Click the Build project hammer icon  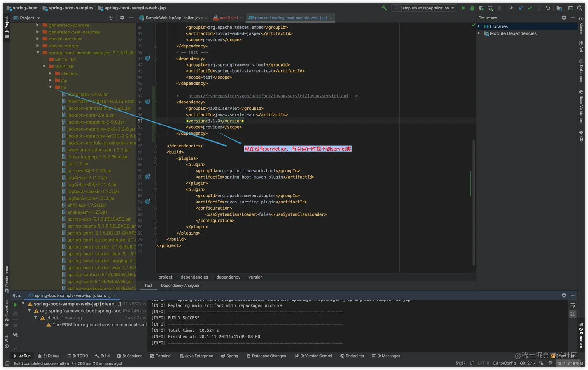384,8
